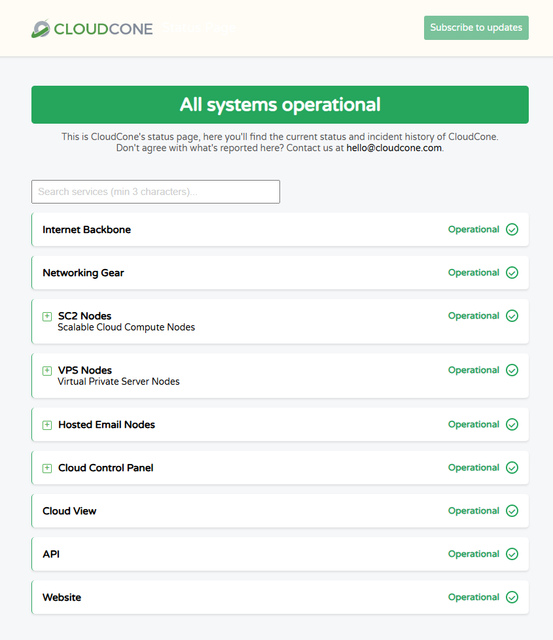Image resolution: width=553 pixels, height=640 pixels.
Task: Expand the Cloud Control Panel group
Action: (x=47, y=468)
